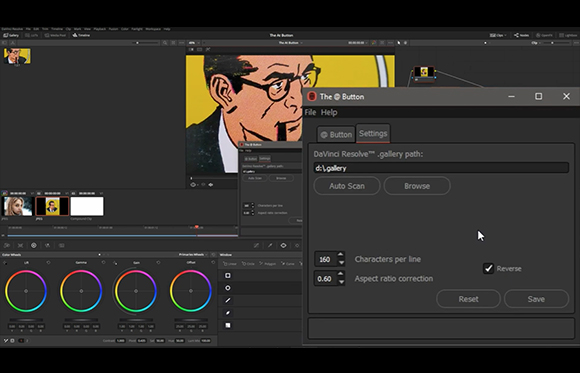The width and height of the screenshot is (580, 373).
Task: Toggle the Timeline panel button
Action: coord(81,36)
